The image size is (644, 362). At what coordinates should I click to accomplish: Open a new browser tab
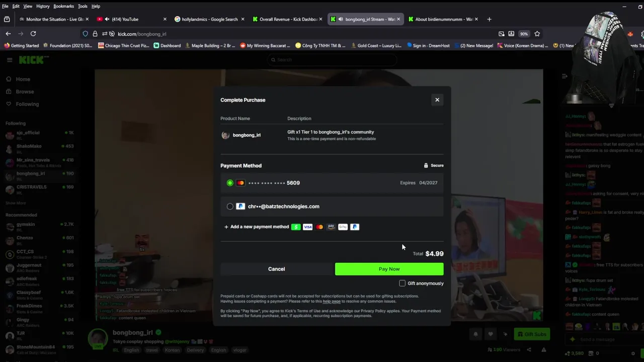(x=489, y=19)
